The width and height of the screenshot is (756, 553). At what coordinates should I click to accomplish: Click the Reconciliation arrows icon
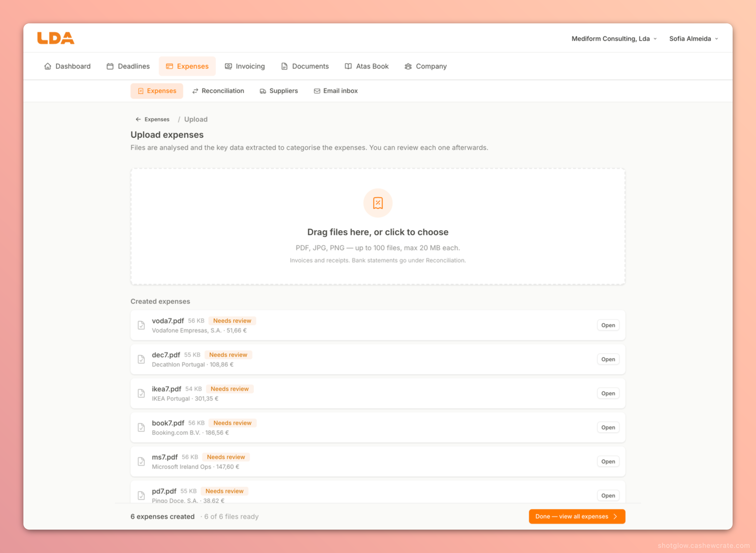195,91
